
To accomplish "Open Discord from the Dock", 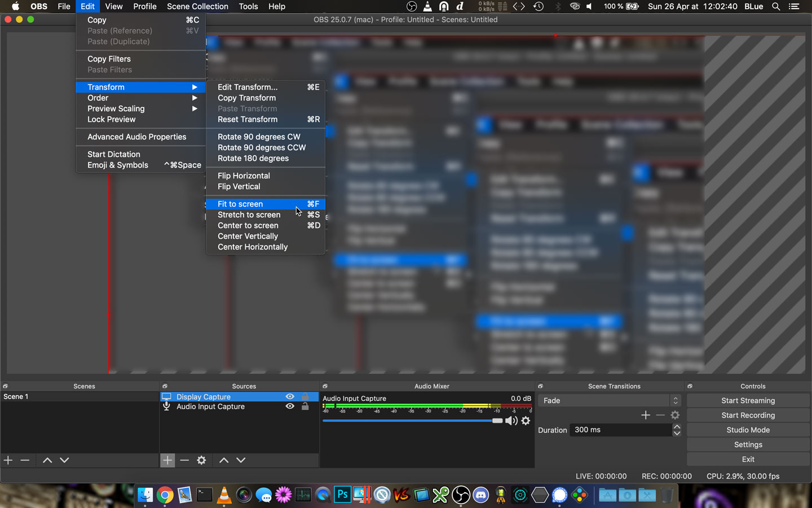I will [x=480, y=495].
